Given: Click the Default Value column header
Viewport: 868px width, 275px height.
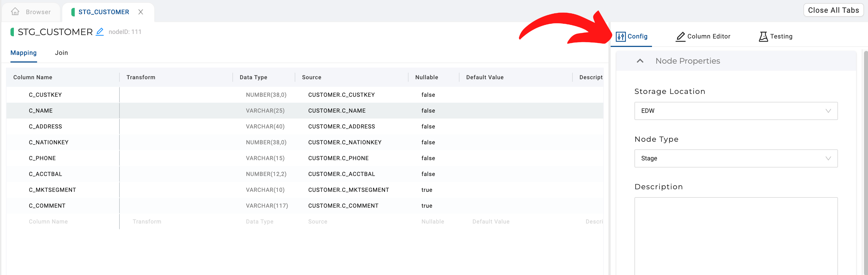Looking at the screenshot, I should [x=485, y=78].
